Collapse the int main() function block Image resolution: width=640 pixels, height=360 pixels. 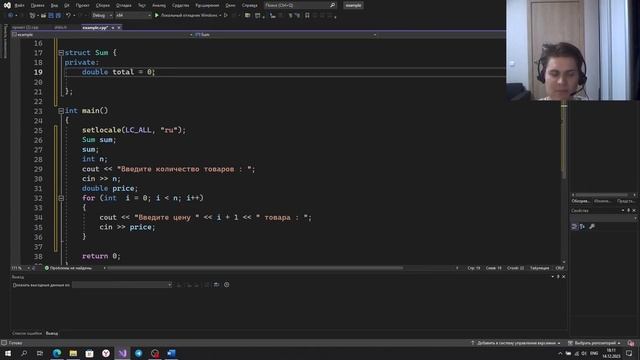click(x=61, y=111)
